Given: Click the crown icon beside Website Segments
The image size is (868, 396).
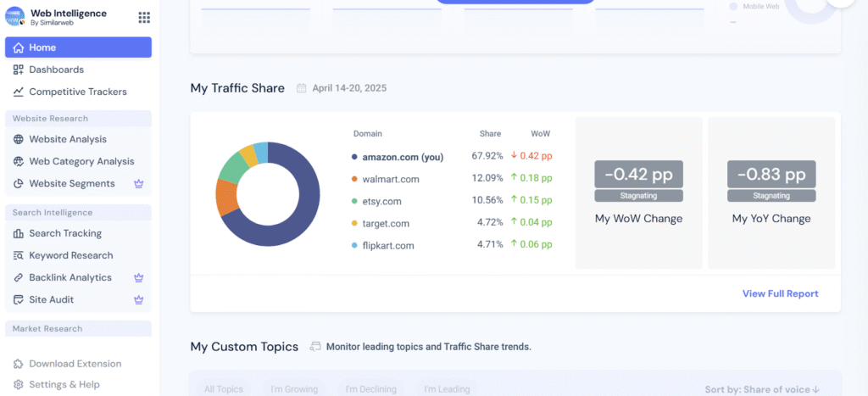Looking at the screenshot, I should coord(139,183).
